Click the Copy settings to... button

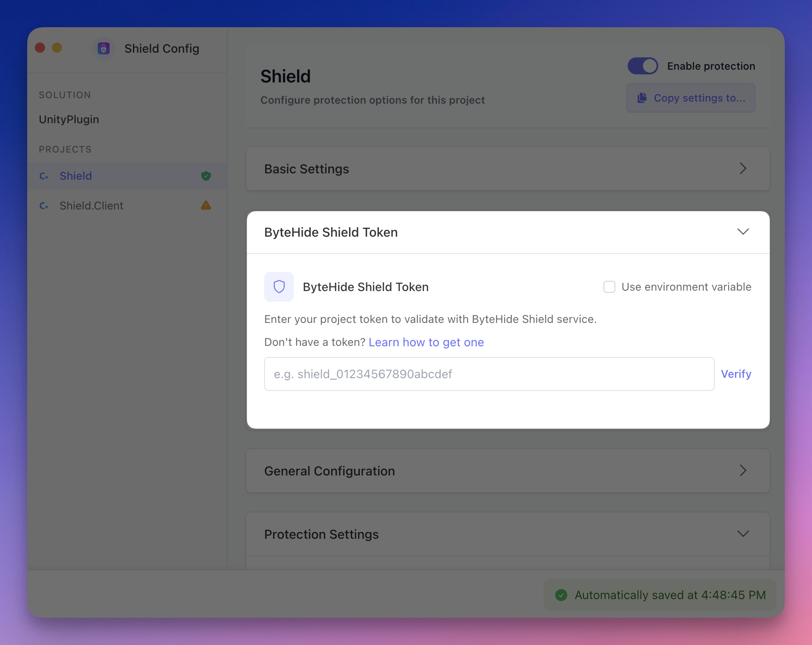coord(691,98)
